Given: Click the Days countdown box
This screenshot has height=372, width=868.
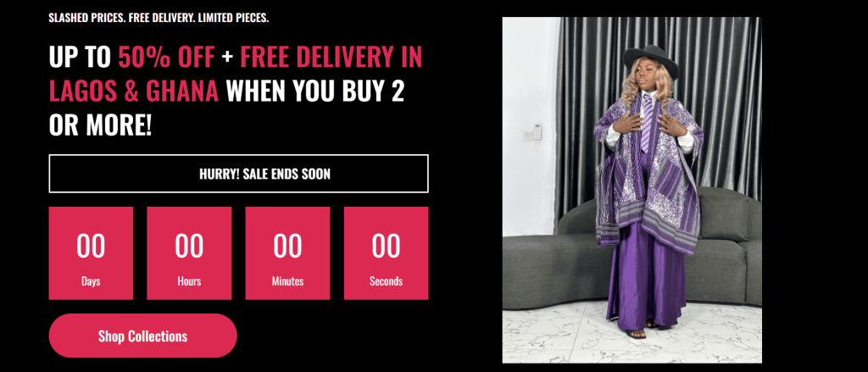Looking at the screenshot, I should click(91, 253).
